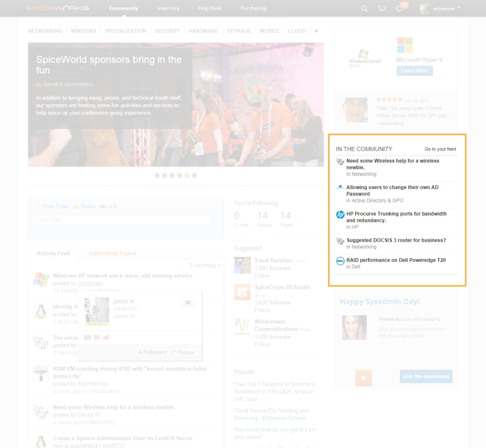486x448 pixels.
Task: Expand the Everything filter dropdown
Action: (x=205, y=265)
